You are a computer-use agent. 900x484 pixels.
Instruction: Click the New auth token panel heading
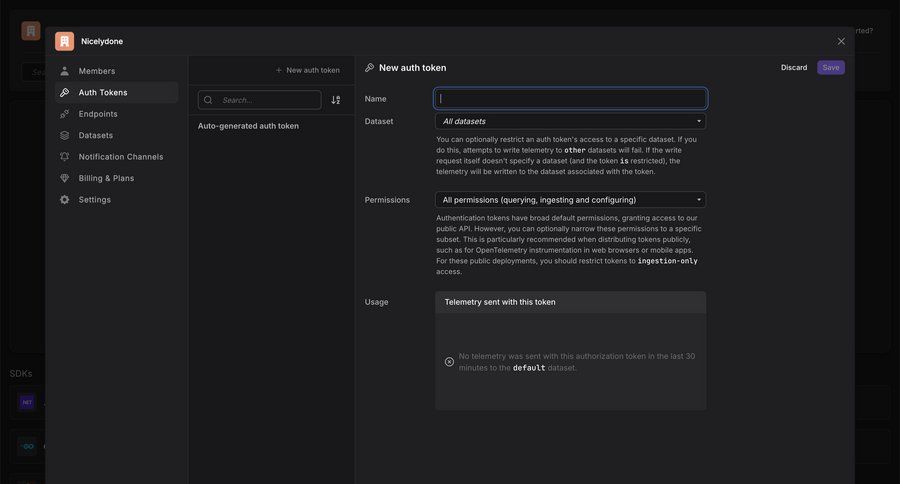[x=412, y=68]
